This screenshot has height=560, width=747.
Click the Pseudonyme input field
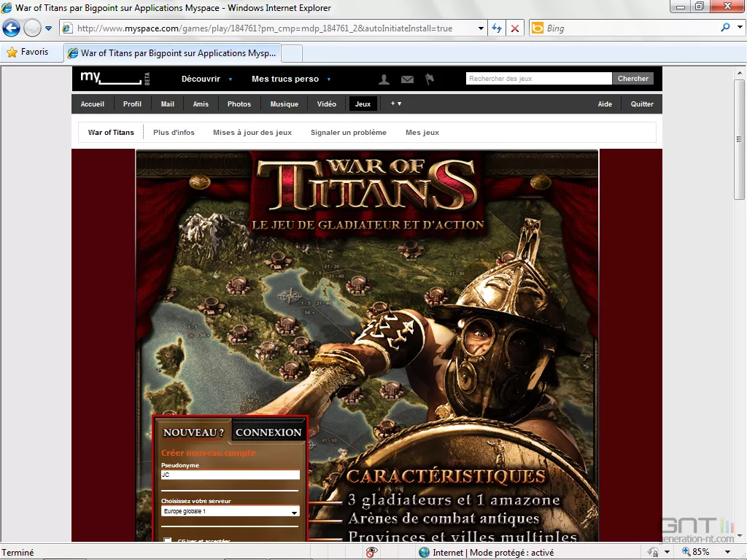[x=230, y=475]
